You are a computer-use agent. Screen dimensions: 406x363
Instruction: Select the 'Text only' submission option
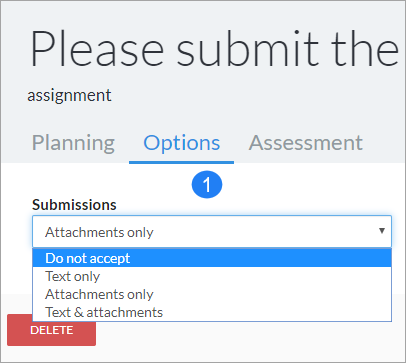212,276
